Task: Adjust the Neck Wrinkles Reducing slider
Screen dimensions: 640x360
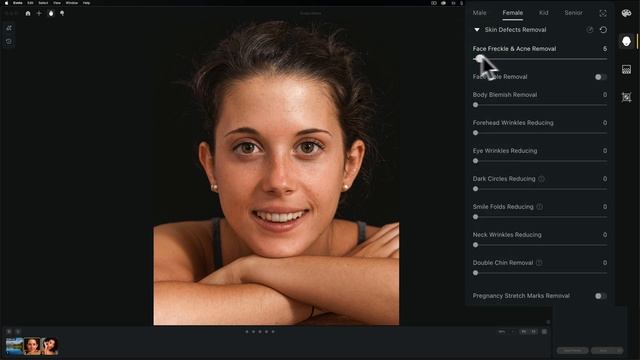Action: (x=540, y=245)
